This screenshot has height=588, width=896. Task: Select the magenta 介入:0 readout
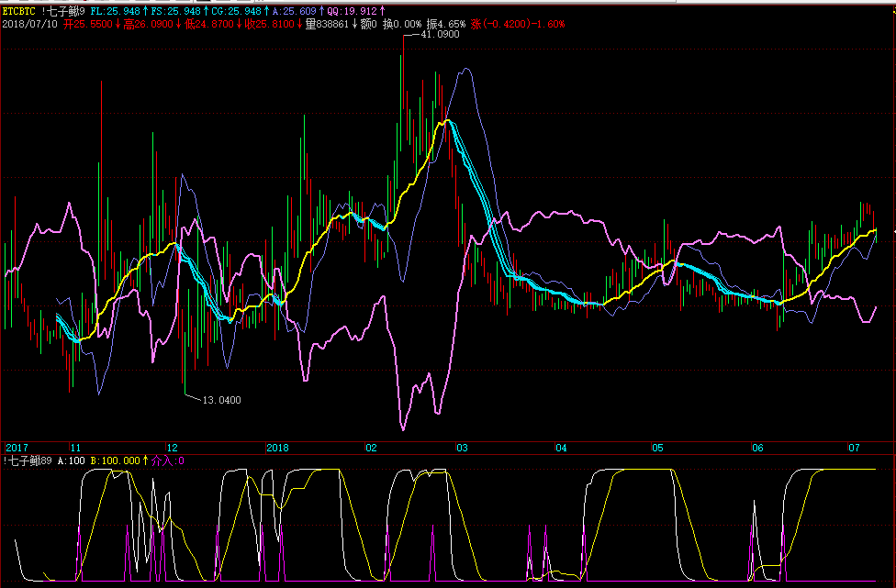[x=167, y=460]
